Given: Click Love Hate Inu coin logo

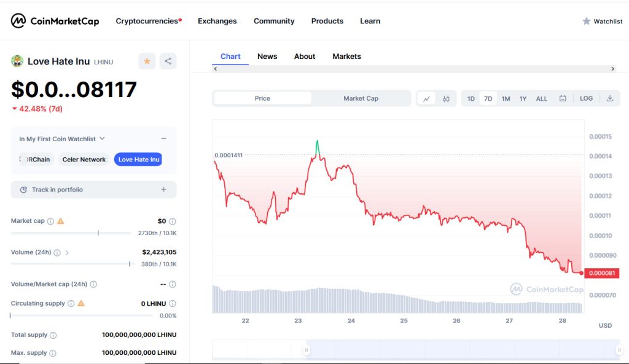Looking at the screenshot, I should click(17, 61).
